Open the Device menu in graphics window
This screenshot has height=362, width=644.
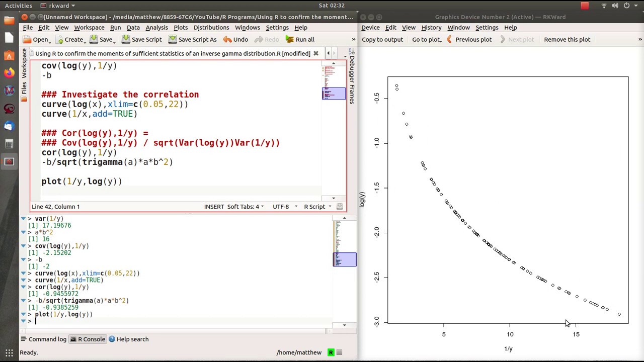tap(370, 28)
